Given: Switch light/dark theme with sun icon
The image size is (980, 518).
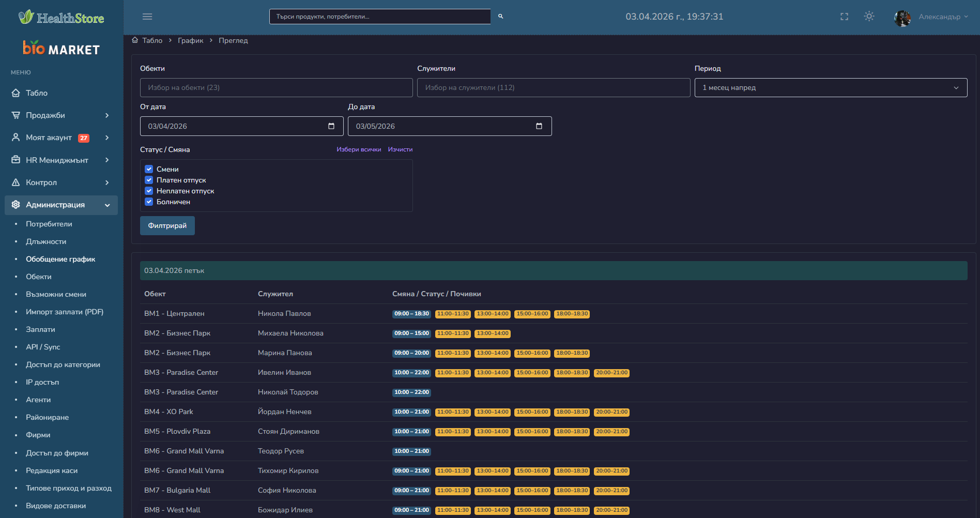Looking at the screenshot, I should [869, 17].
